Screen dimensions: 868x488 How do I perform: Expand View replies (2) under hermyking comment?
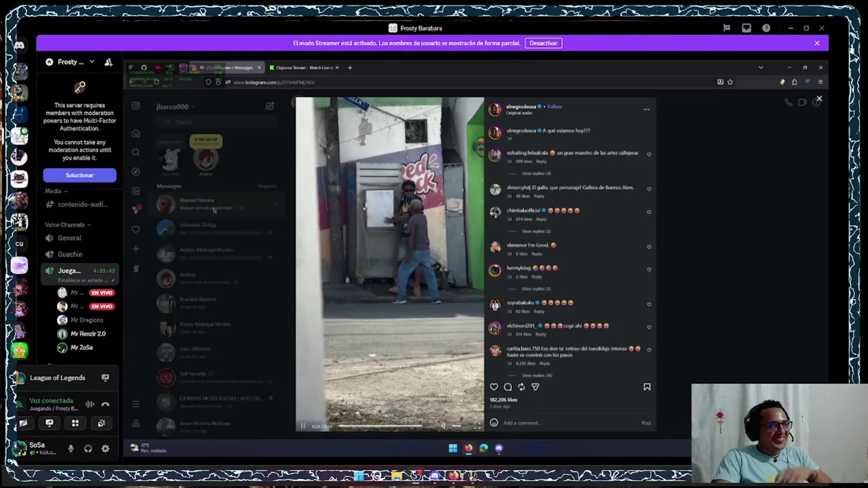coord(536,289)
